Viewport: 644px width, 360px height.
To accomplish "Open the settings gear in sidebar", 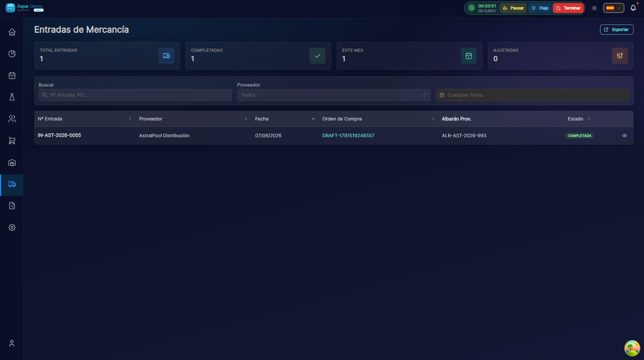I will (x=12, y=227).
